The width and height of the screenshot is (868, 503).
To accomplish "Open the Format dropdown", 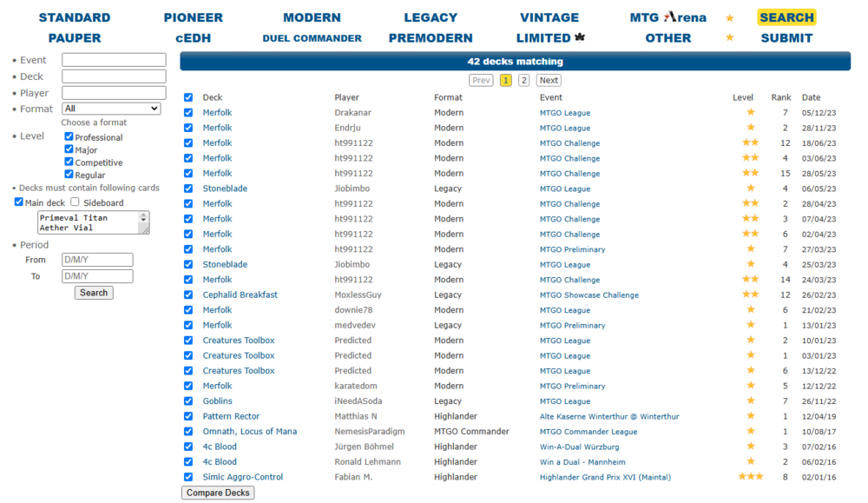I will coord(111,109).
